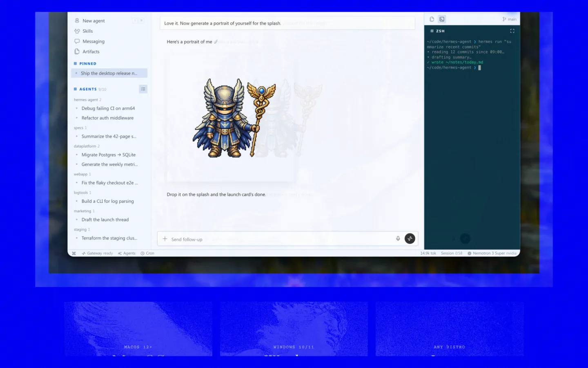Viewport: 588px width, 368px height.
Task: Click the message Love it. Now generate a portrait
Action: 287,23
